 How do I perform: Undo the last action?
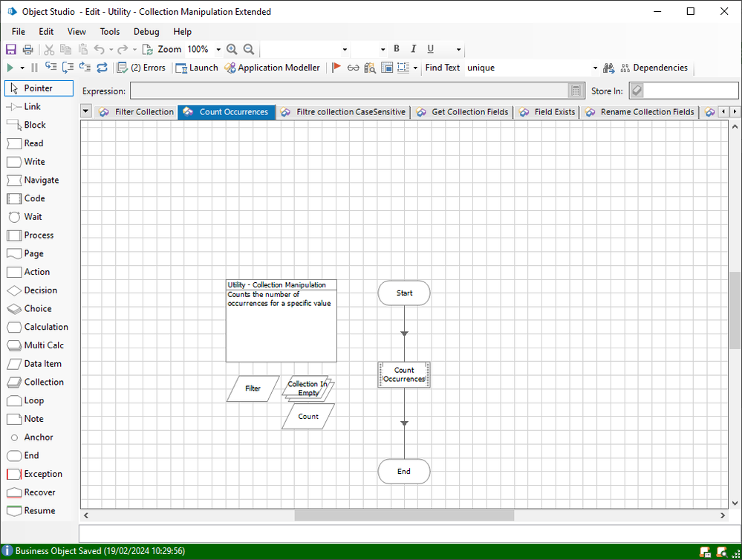coord(99,49)
